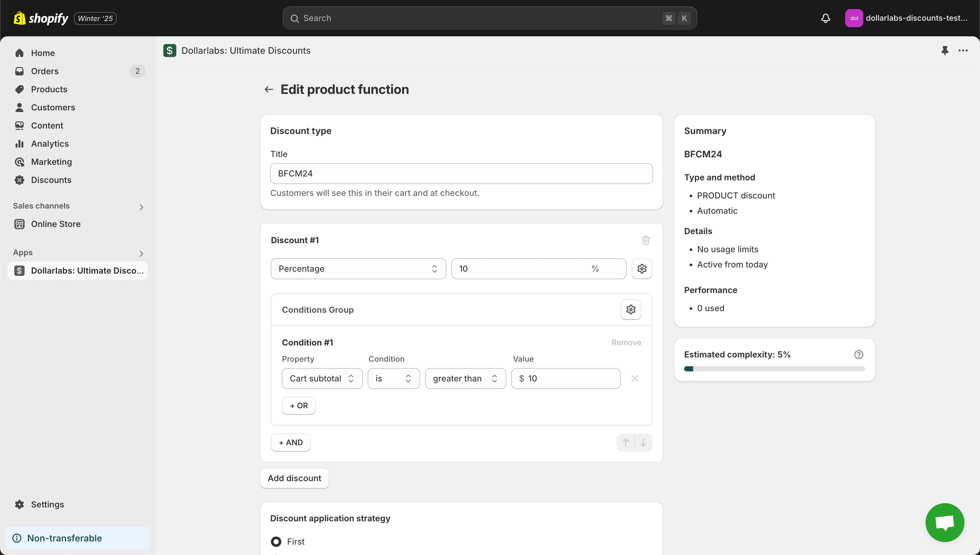The image size is (980, 555).
Task: Click the remove condition X button
Action: 635,378
